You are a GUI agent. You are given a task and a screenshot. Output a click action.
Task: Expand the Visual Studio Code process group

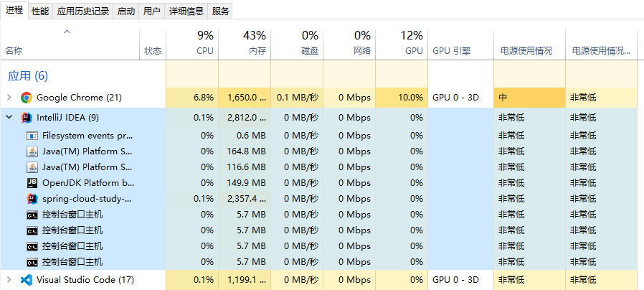pos(9,280)
